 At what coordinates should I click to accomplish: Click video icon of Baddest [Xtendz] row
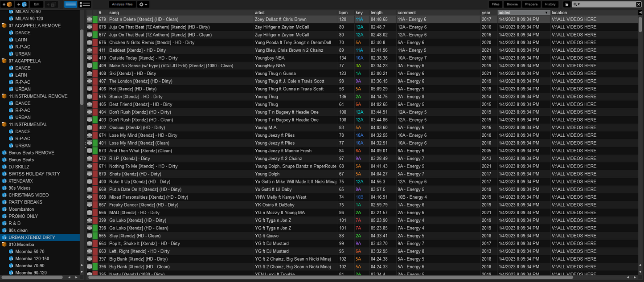pyautogui.click(x=90, y=50)
